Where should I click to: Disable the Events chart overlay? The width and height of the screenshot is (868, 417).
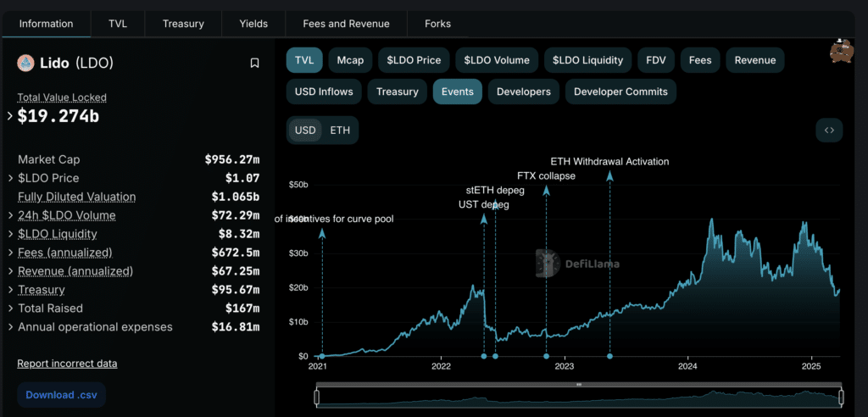457,92
